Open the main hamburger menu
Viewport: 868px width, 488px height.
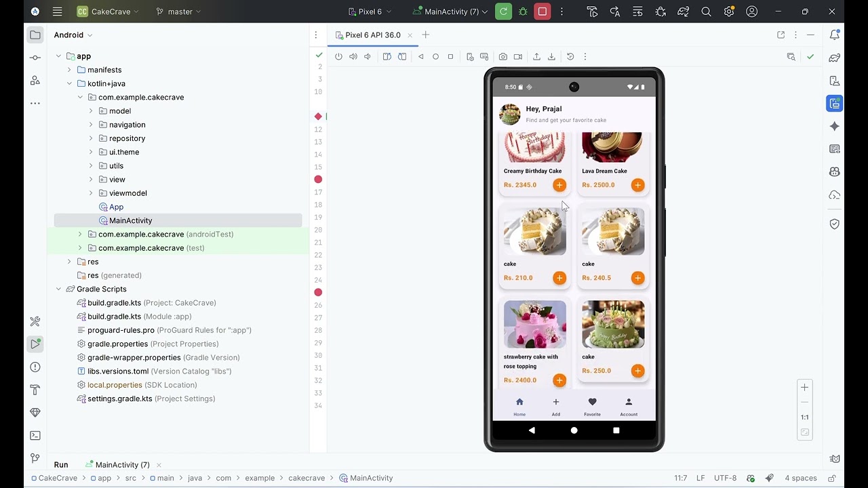(58, 12)
